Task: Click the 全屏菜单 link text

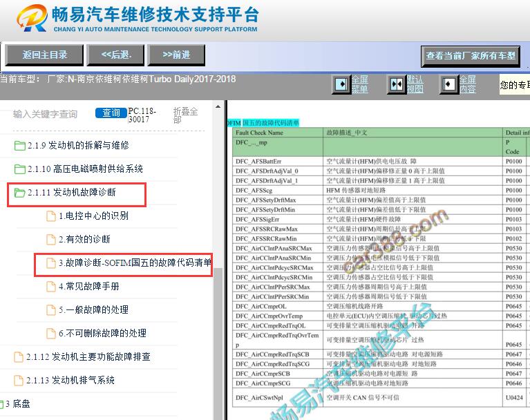Action: (360, 84)
